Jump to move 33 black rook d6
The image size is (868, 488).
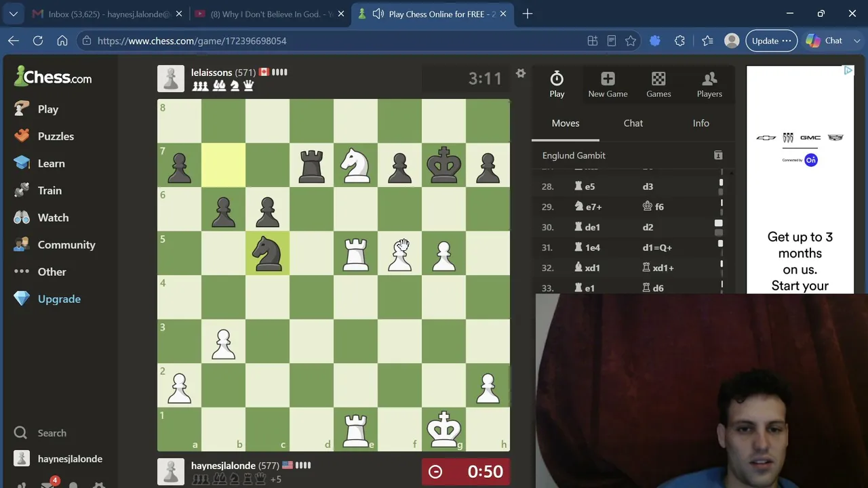pyautogui.click(x=653, y=288)
